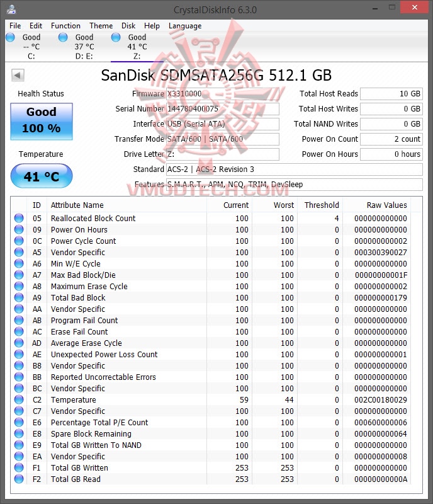
Task: Click raw value 002C00180029 in Temperature row
Action: 381,400
